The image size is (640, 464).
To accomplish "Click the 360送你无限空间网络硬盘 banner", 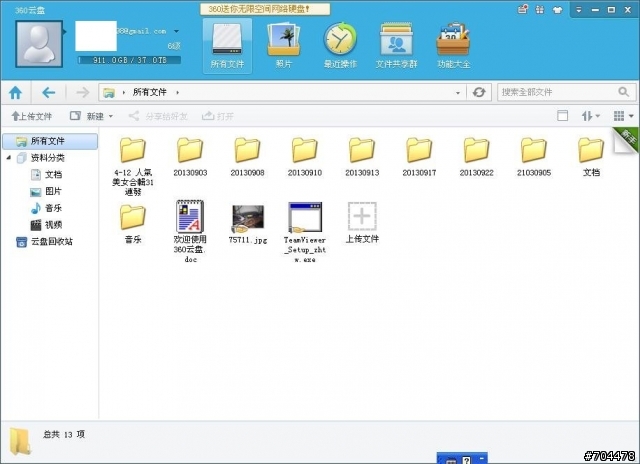I will (265, 9).
